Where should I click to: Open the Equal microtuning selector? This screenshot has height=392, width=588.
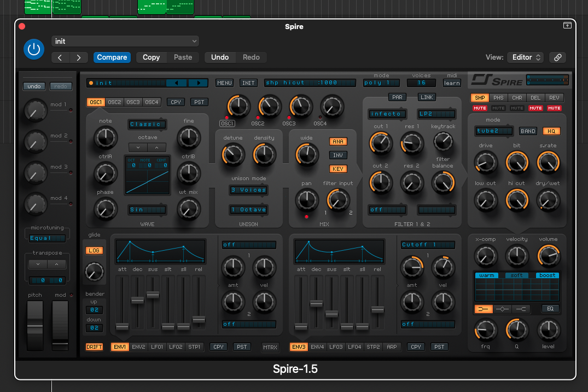pos(47,238)
